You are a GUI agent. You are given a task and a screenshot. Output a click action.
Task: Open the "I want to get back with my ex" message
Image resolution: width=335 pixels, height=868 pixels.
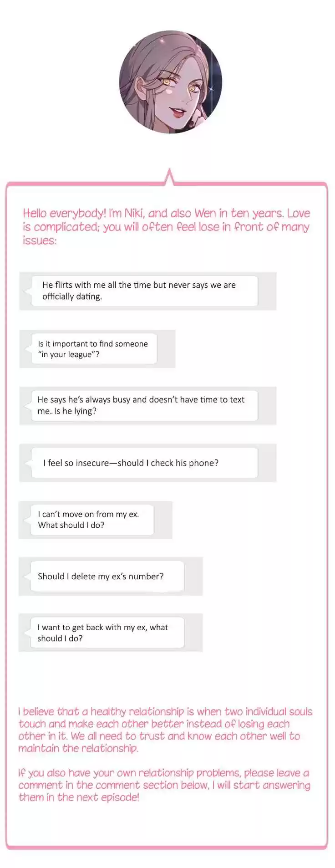[x=107, y=633]
